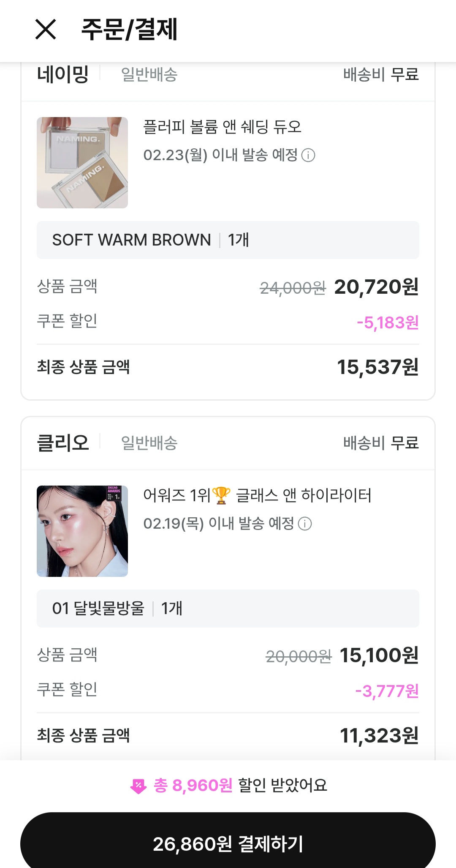Viewport: 456px width, 868px height.
Task: Select the SOFT WARM BROWN option box
Action: click(x=228, y=240)
